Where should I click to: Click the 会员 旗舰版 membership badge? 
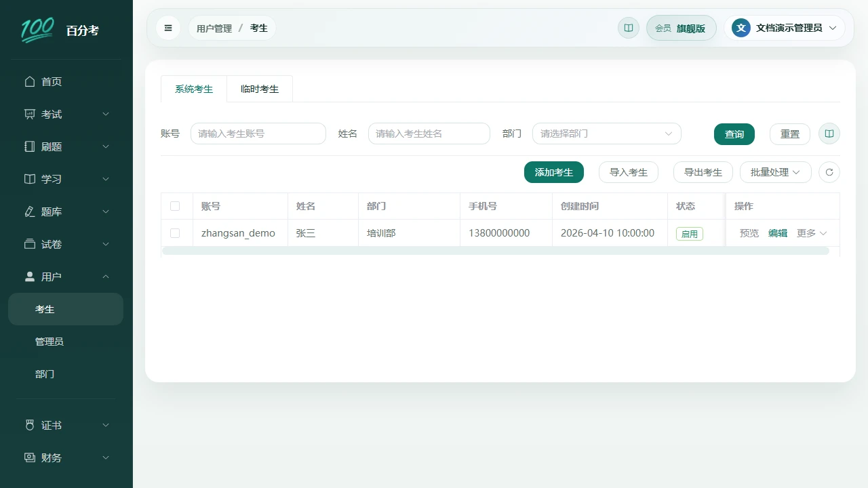point(682,28)
